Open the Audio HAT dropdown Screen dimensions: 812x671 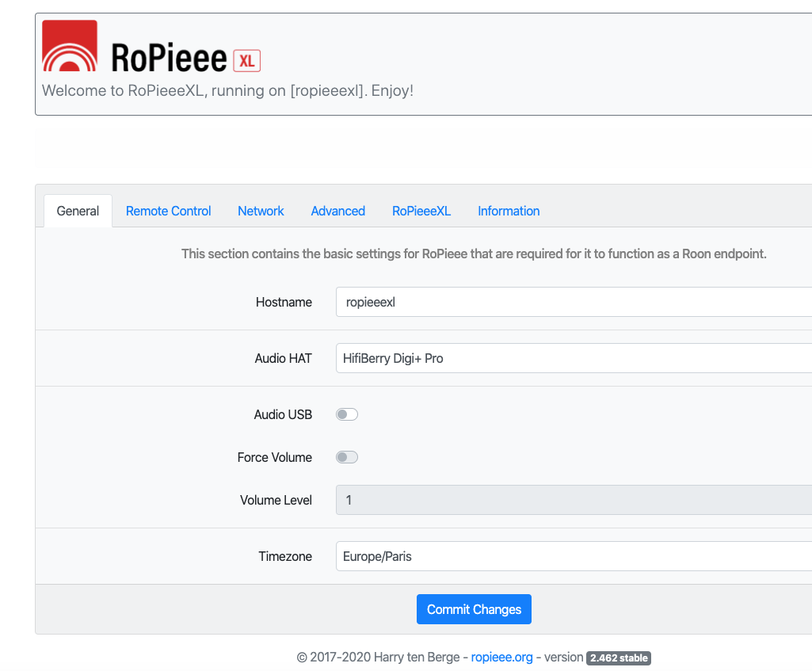pyautogui.click(x=574, y=358)
